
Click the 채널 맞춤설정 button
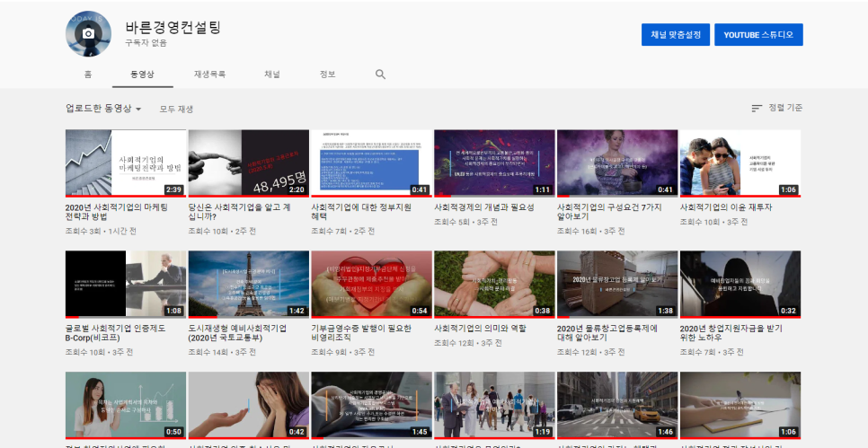coord(676,35)
